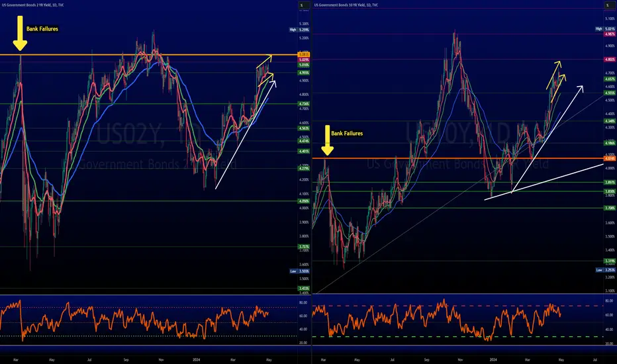Viewport: 617px width, 364px height.
Task: Click the green 4.657% price label
Action: coord(610,79)
